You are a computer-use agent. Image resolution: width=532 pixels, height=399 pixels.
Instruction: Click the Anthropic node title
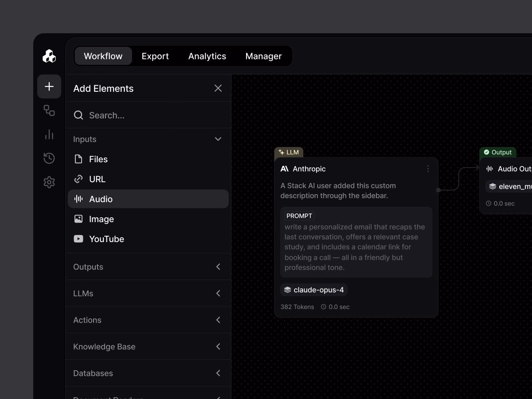pos(309,169)
